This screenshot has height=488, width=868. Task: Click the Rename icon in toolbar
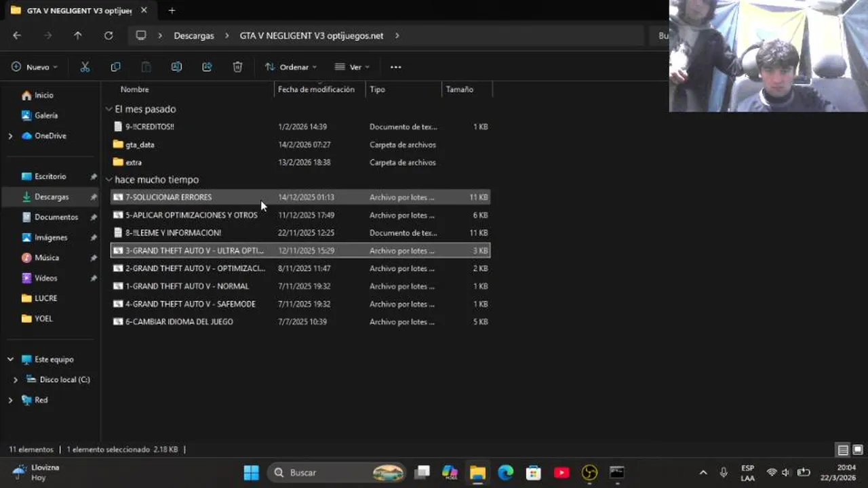[176, 67]
